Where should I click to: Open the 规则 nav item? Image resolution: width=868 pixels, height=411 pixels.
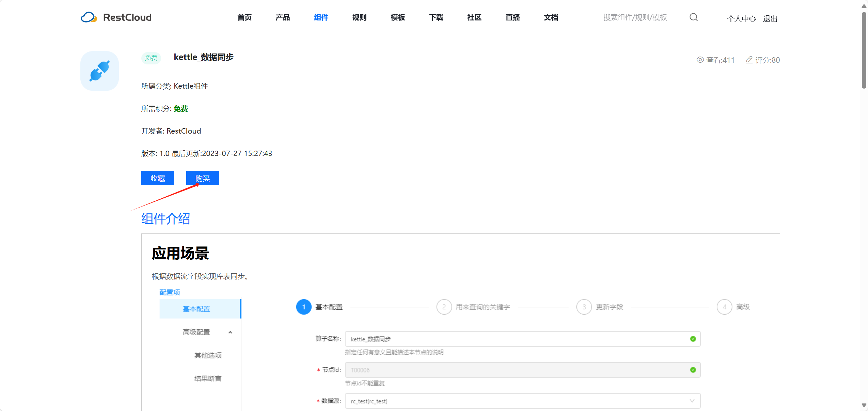359,17
